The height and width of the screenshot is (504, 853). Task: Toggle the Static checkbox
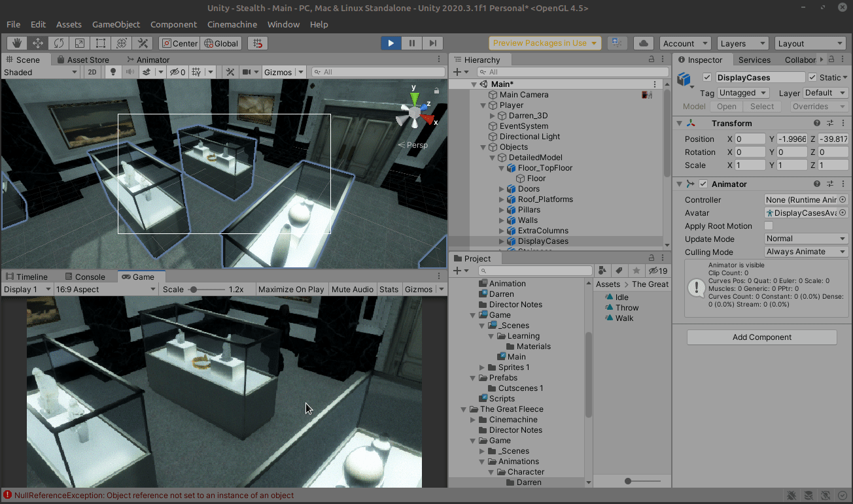[812, 77]
